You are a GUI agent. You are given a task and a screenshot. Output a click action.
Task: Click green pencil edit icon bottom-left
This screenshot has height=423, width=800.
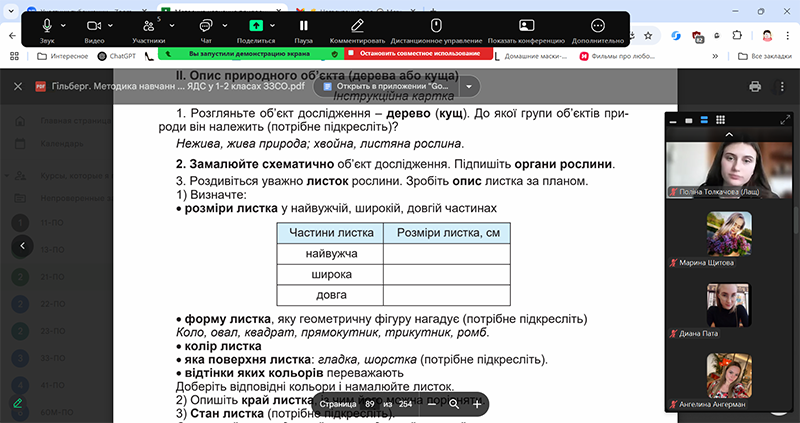pos(18,403)
